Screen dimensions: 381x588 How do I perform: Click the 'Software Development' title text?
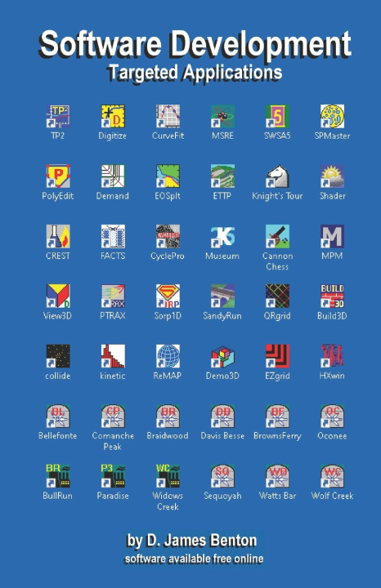pos(195,44)
